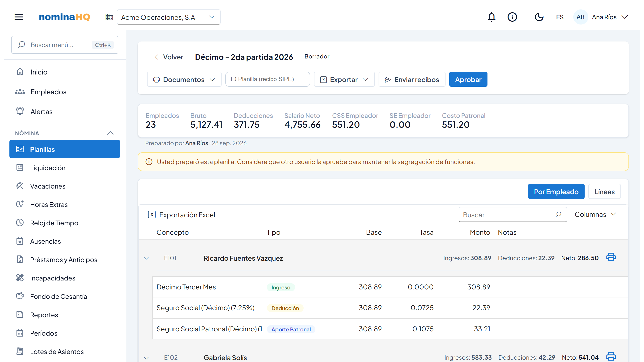Go back with the Volver link
The height and width of the screenshot is (362, 644).
click(x=169, y=57)
